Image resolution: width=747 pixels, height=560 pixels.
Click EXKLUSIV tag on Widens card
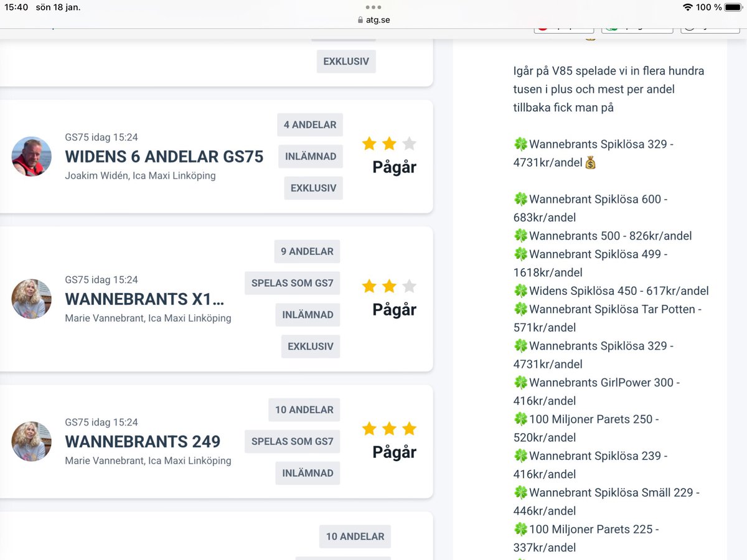coord(314,188)
